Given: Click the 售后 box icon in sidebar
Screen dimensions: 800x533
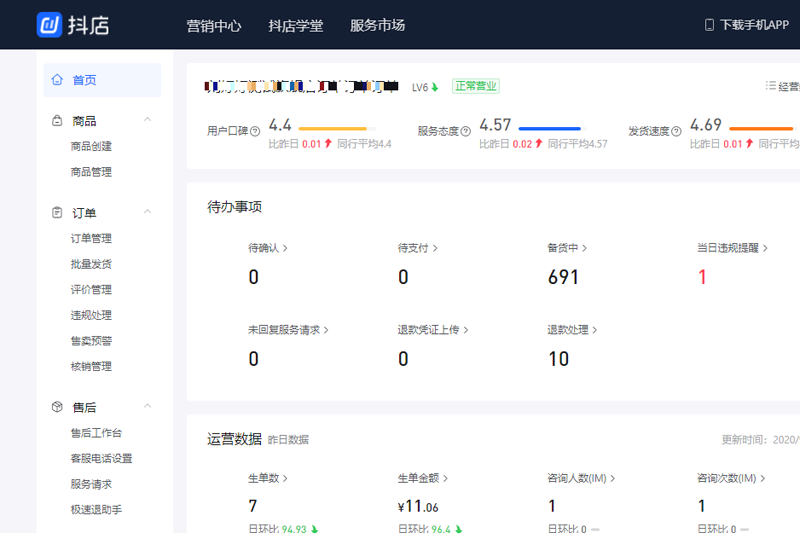Looking at the screenshot, I should click(x=57, y=407).
